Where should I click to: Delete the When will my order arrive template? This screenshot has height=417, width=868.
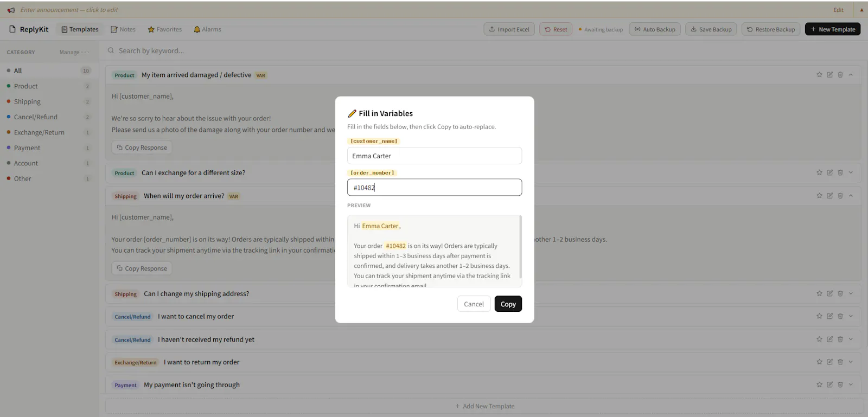coord(840,196)
